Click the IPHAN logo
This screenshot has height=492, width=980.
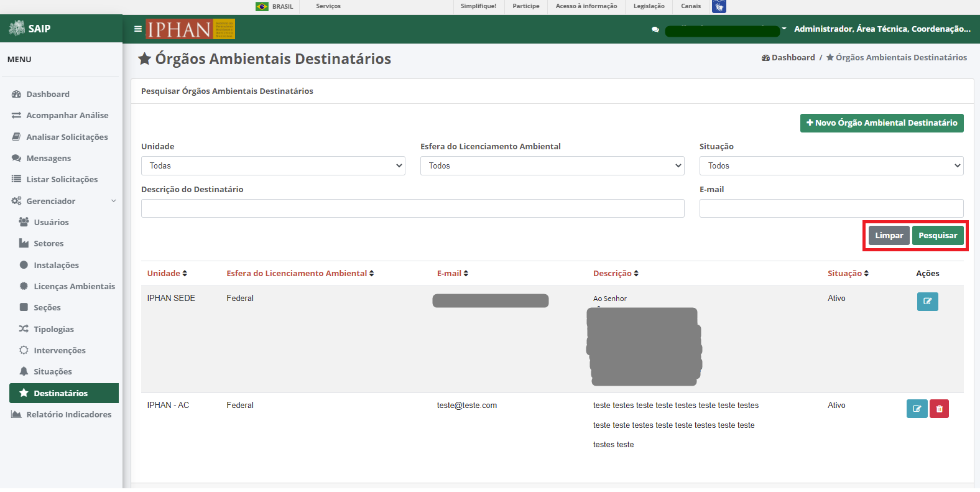[x=190, y=29]
